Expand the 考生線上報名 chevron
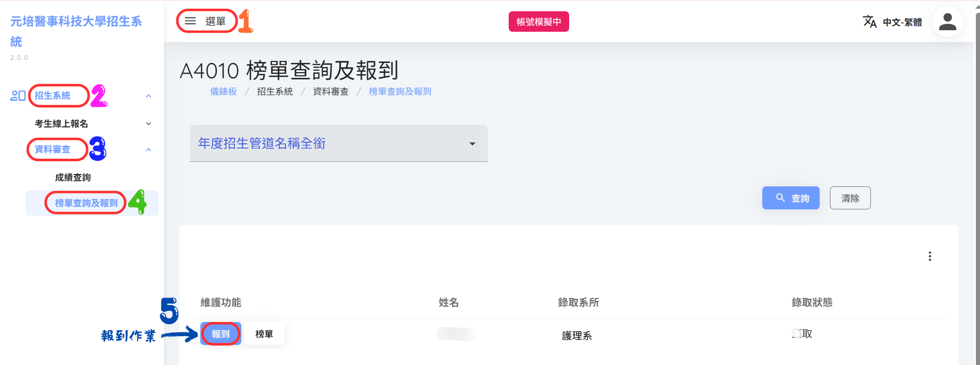 pyautogui.click(x=149, y=123)
